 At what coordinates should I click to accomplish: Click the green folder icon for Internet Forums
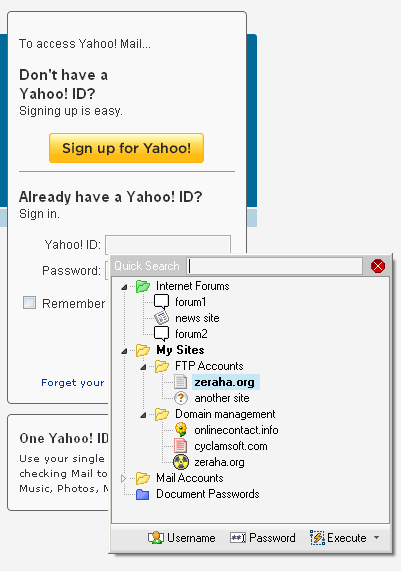[x=142, y=286]
